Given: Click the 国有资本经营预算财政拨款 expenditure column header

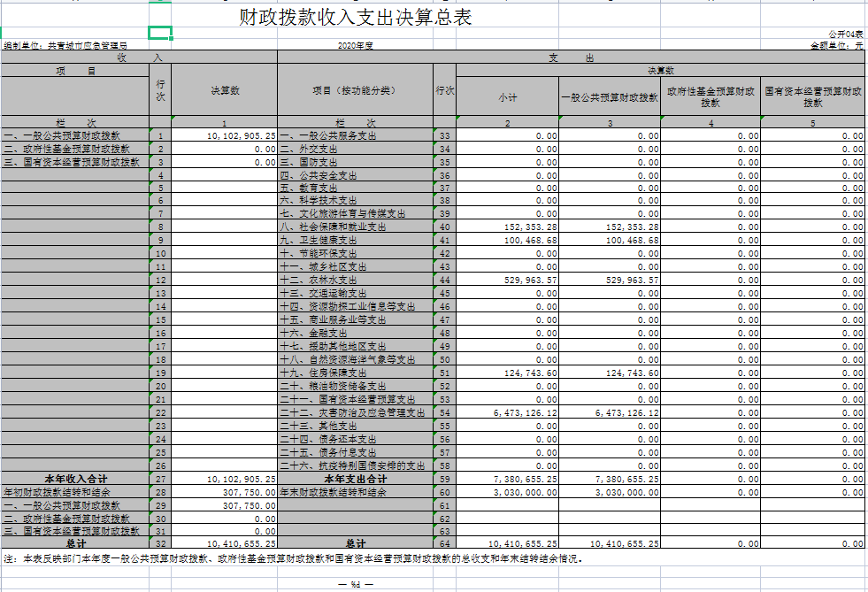Looking at the screenshot, I should pos(813,96).
